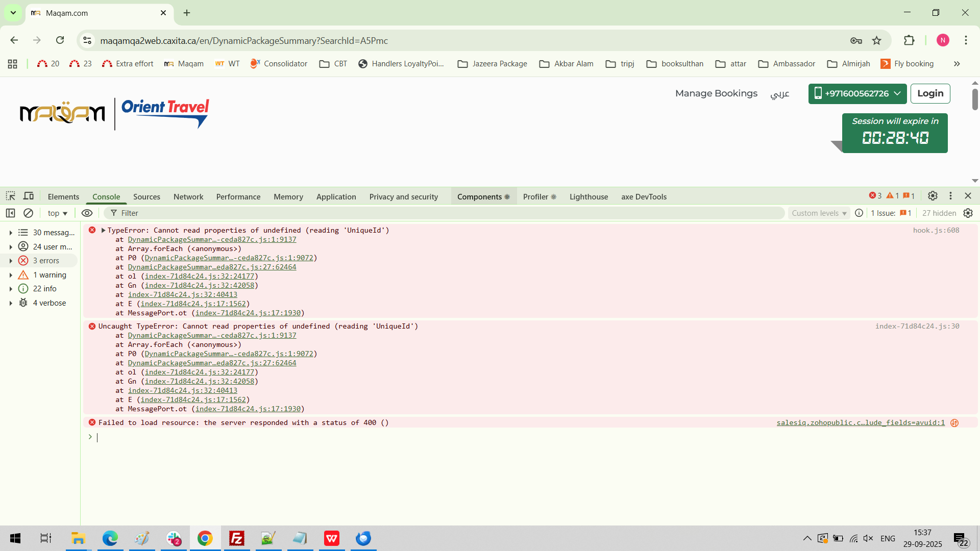980x551 pixels.
Task: Click the live expression eye icon
Action: [x=87, y=213]
